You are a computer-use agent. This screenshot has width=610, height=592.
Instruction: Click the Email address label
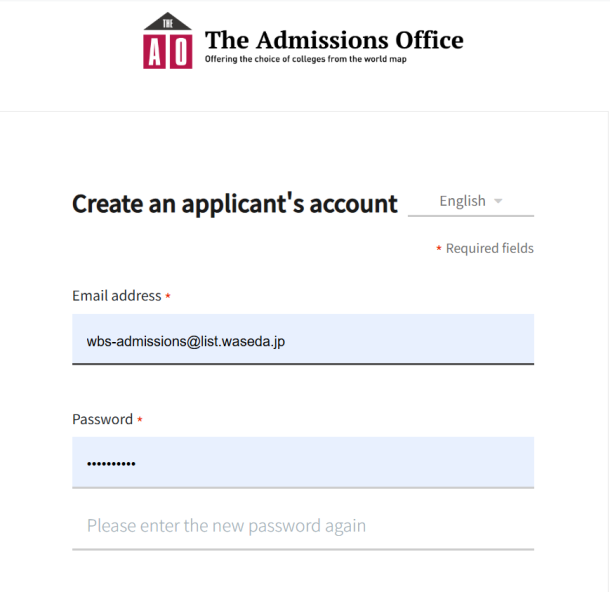pos(117,296)
